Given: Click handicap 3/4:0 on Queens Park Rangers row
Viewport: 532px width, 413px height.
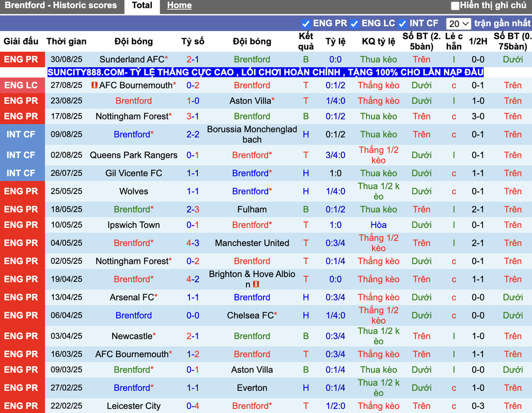Looking at the screenshot, I should 336,155.
